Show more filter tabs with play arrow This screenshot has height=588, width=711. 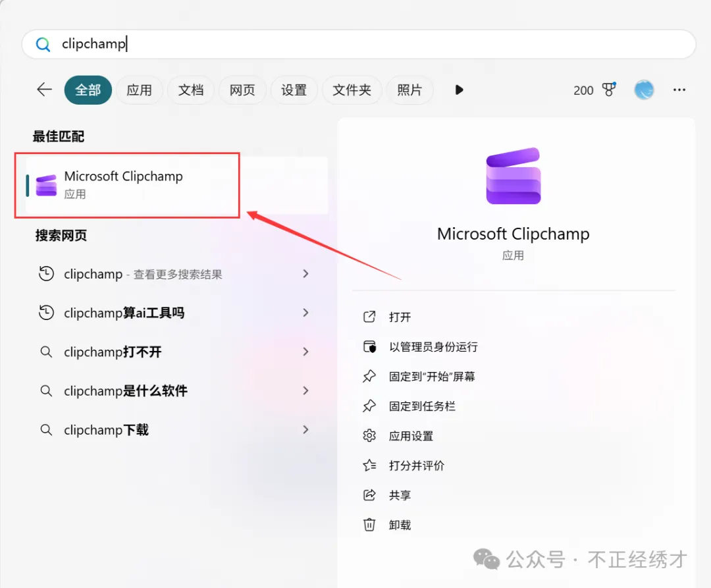tap(460, 90)
